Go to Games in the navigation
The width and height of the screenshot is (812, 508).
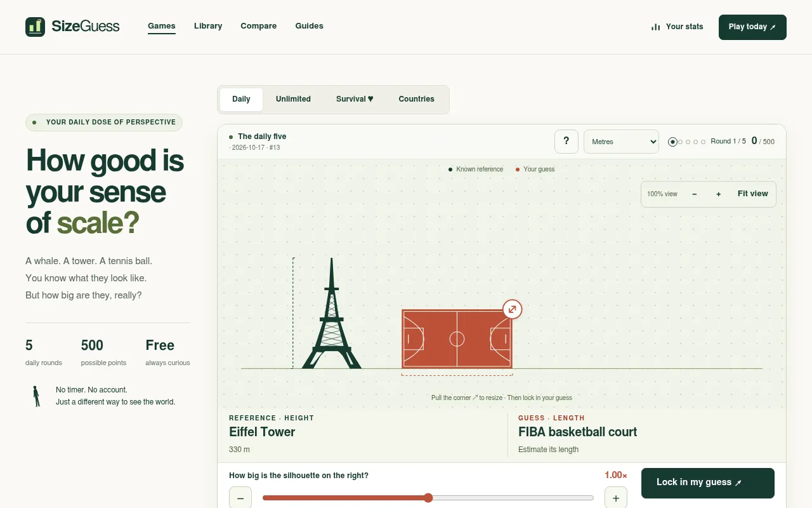pyautogui.click(x=162, y=27)
